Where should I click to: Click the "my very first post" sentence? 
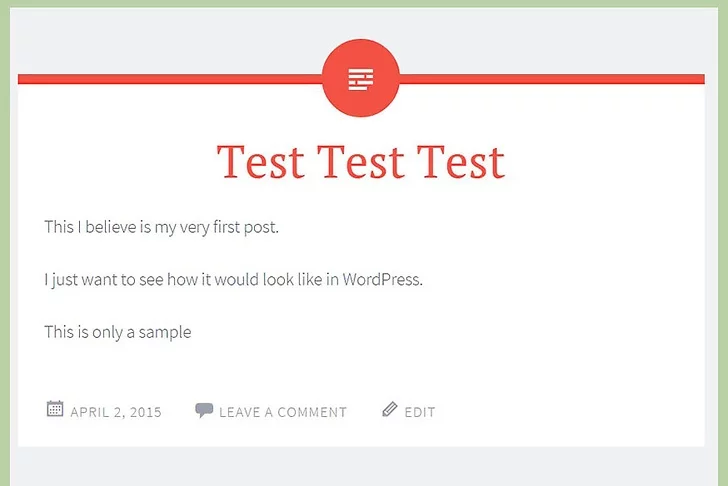[x=161, y=227]
